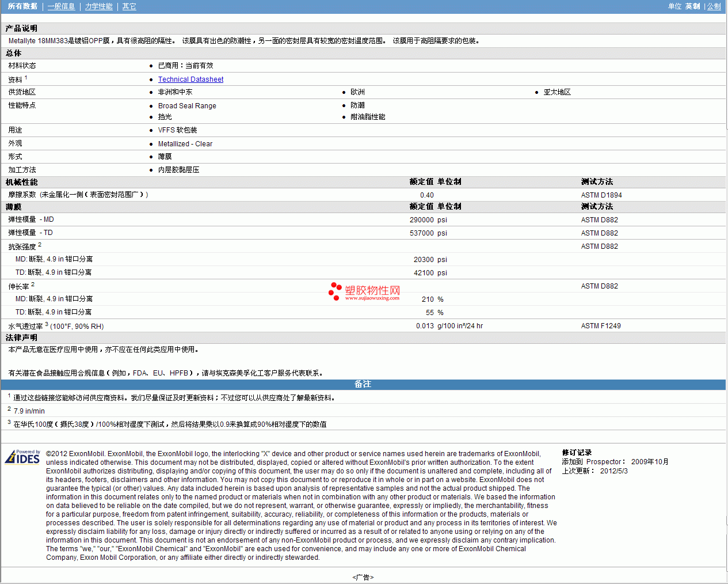The height and width of the screenshot is (584, 728).
Task: Click footnote marker 3 beside 水气透过率
Action: 47,324
